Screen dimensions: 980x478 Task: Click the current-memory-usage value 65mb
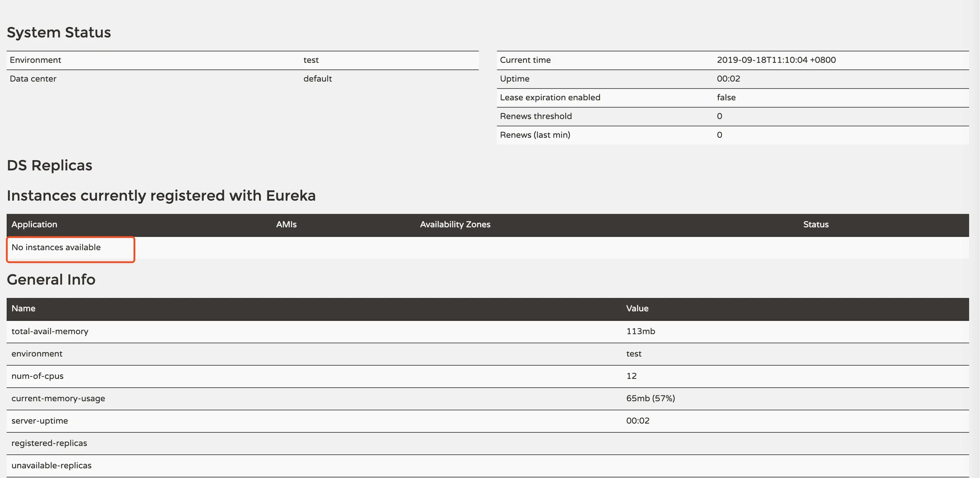click(650, 399)
